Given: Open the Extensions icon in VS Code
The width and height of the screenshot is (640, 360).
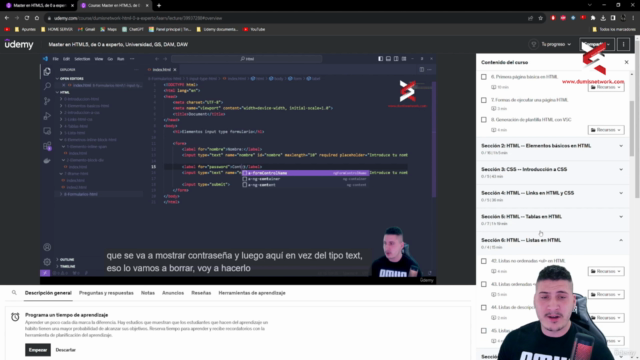Looking at the screenshot, I should pos(47,146).
